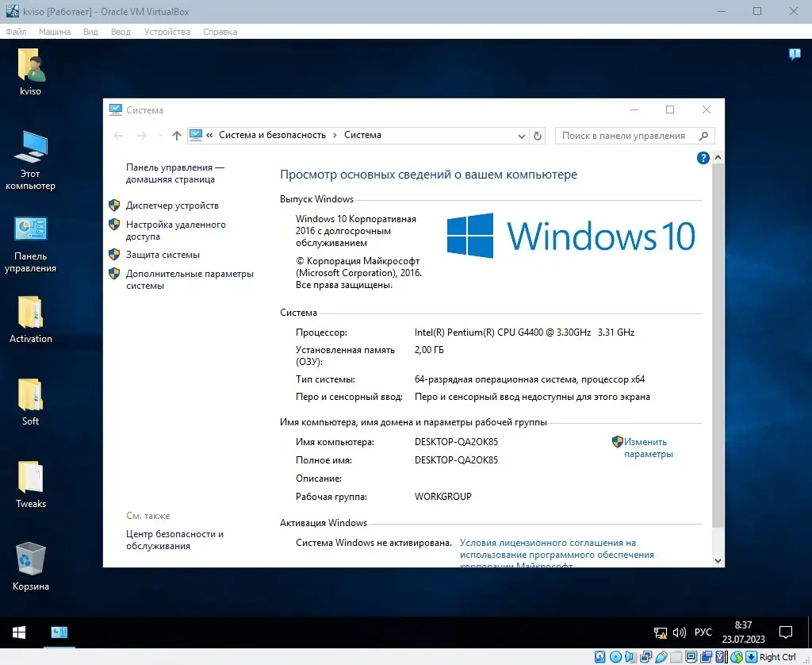
Task: Click the back navigation arrow
Action: point(119,136)
